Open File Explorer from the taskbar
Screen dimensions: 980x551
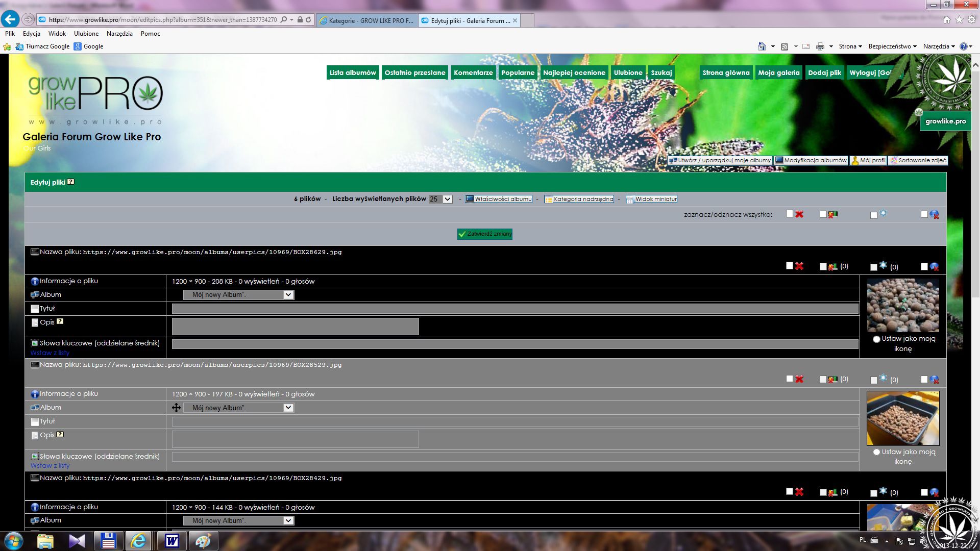[45, 541]
